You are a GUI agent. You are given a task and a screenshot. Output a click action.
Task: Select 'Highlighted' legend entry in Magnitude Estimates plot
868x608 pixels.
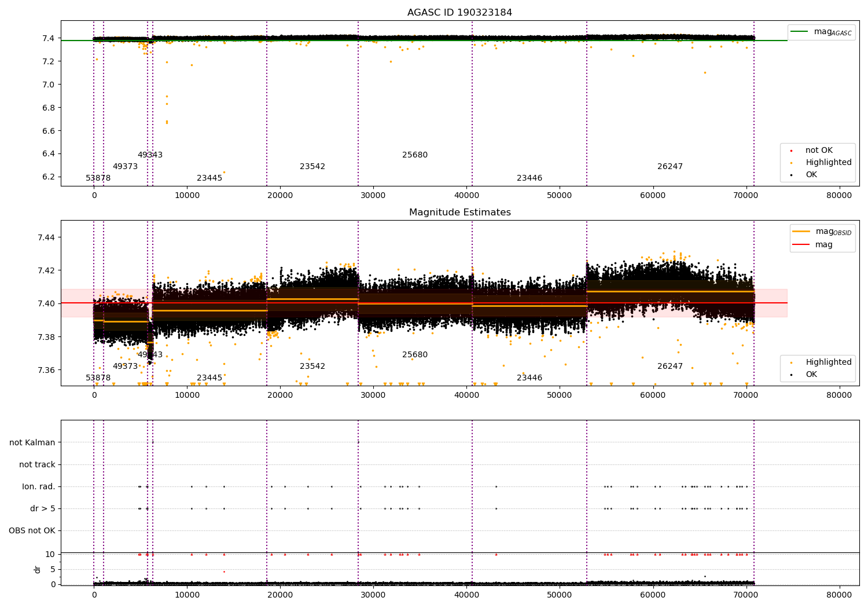(829, 362)
